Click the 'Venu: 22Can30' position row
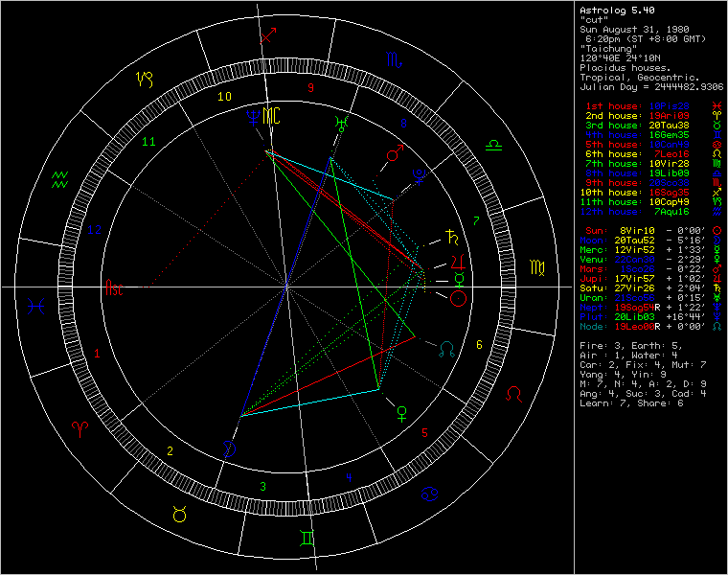The height and width of the screenshot is (575, 728). click(650, 260)
